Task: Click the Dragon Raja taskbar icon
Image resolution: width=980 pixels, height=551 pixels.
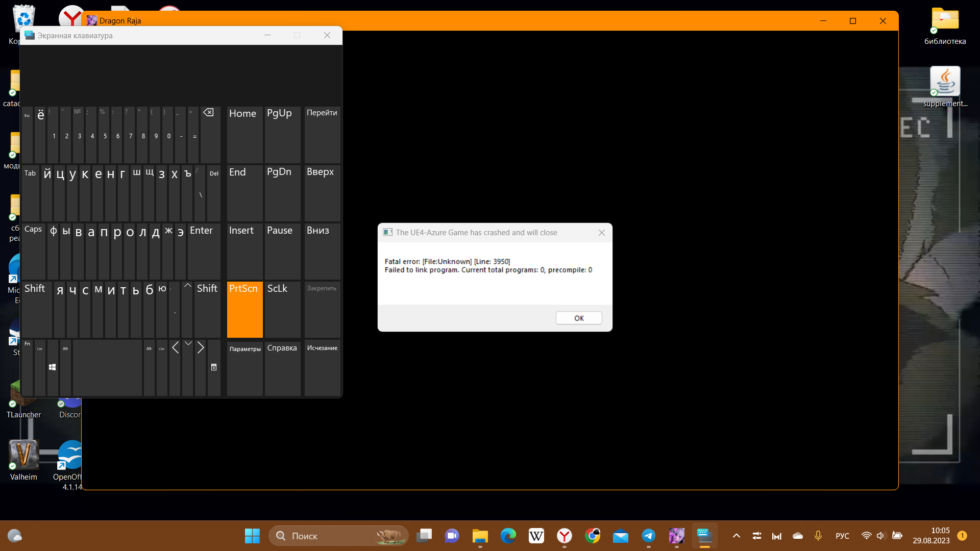Action: pos(676,536)
